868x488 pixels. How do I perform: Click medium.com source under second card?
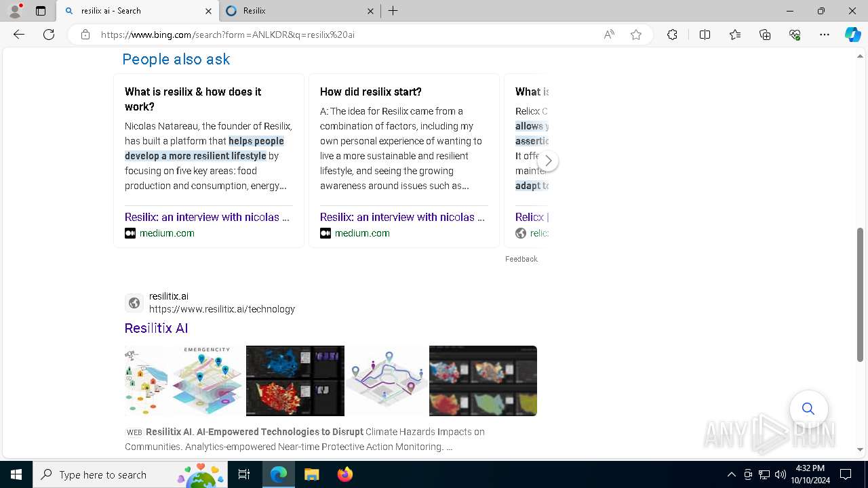[362, 233]
